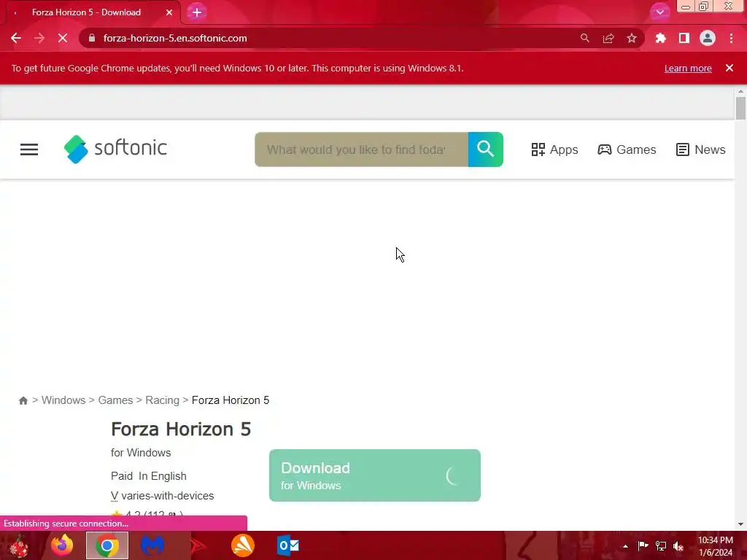Toggle the Chrome side panel

[x=684, y=38]
